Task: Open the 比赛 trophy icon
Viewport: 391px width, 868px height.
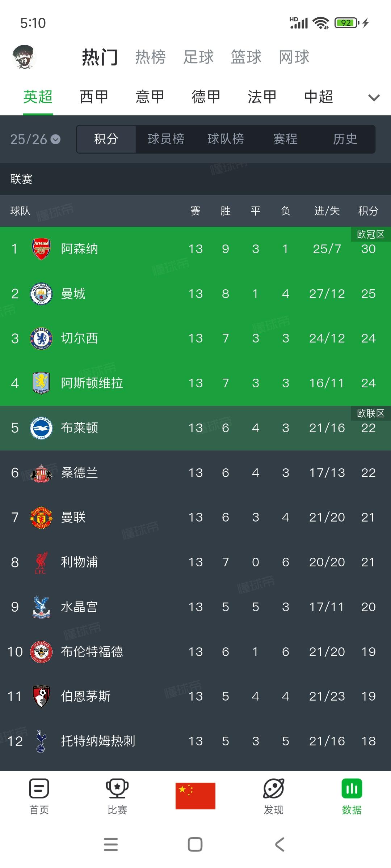Action: [x=117, y=788]
